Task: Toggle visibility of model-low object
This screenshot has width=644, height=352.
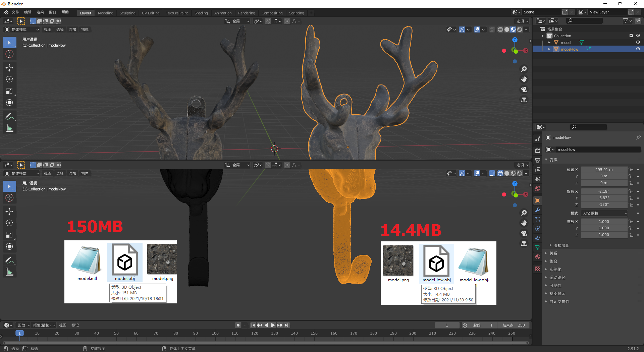Action: click(x=638, y=49)
